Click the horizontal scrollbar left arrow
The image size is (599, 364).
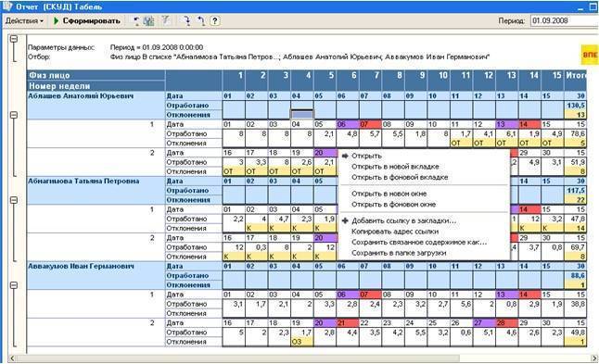point(12,358)
